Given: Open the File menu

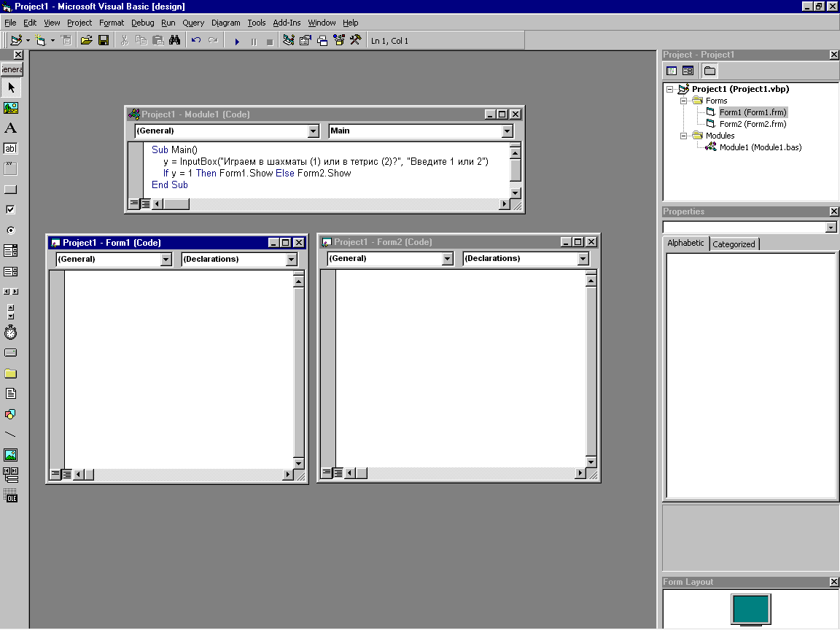Looking at the screenshot, I should [10, 23].
